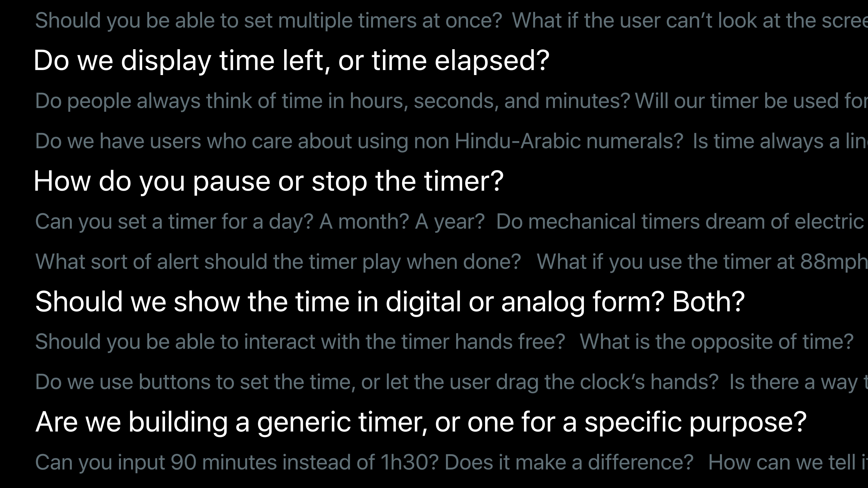Click "Does it make a difference?"
This screenshot has height=488, width=868.
pyautogui.click(x=569, y=462)
